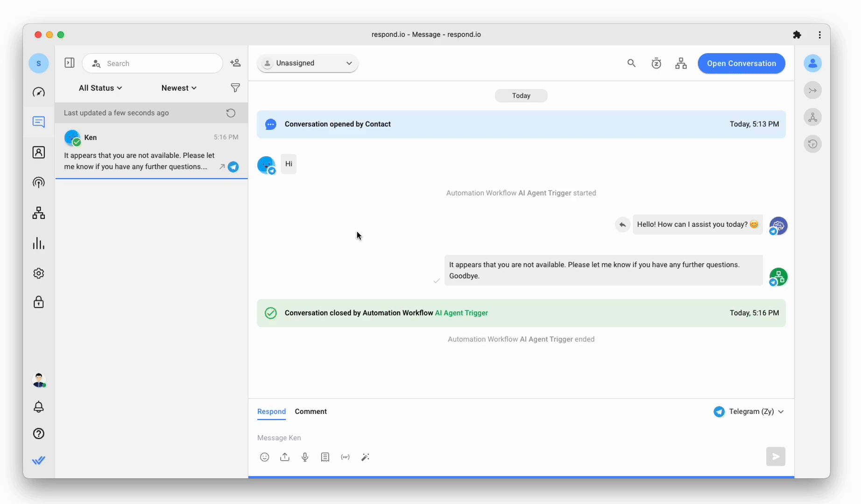Open AI Assist with the magic wand icon
Viewport: 861px width, 504px height.
tap(366, 457)
